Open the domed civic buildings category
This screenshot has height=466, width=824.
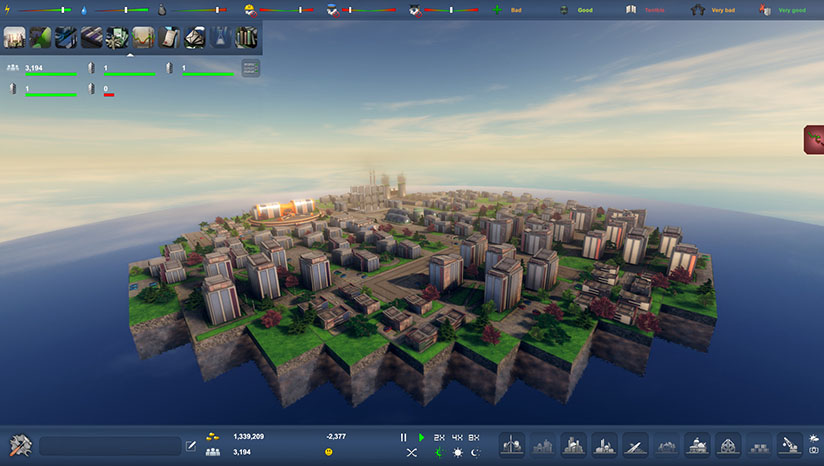(x=697, y=445)
